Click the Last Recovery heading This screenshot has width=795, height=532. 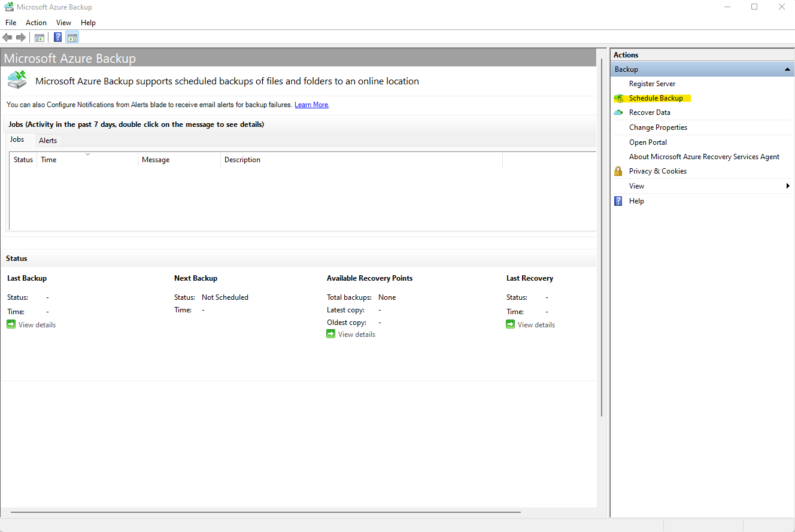pos(530,278)
